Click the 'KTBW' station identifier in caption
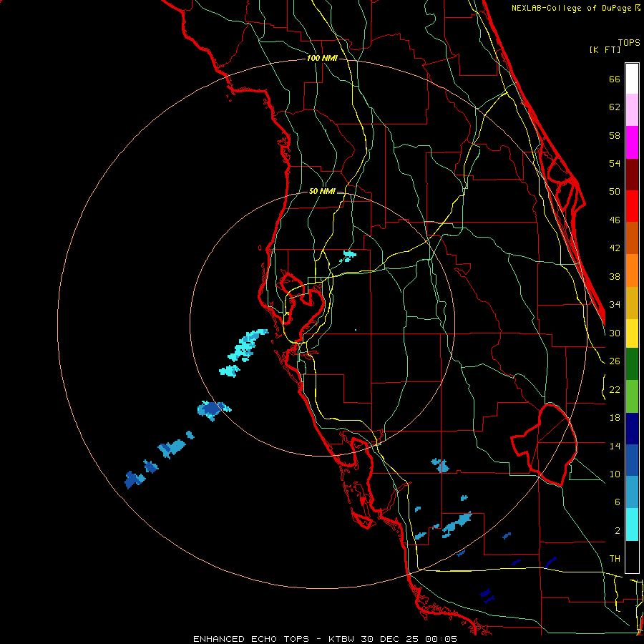 tap(342, 639)
